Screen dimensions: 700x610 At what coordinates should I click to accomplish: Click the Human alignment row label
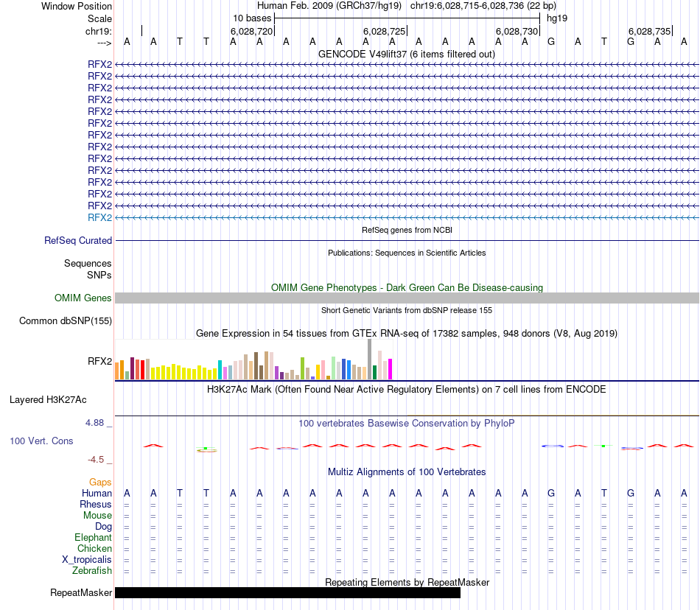click(x=97, y=494)
